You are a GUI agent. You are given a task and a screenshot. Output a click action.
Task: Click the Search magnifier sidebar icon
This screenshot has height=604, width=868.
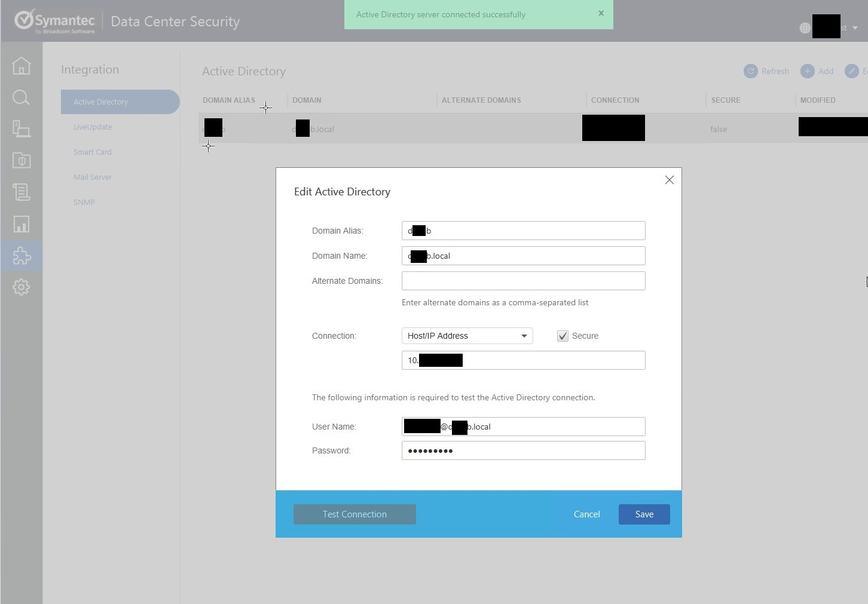[22, 97]
